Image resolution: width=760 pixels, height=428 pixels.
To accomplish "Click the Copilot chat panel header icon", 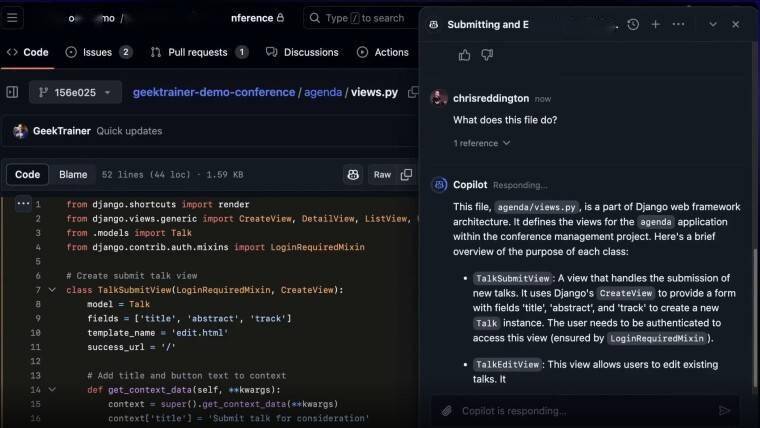I will click(x=434, y=25).
